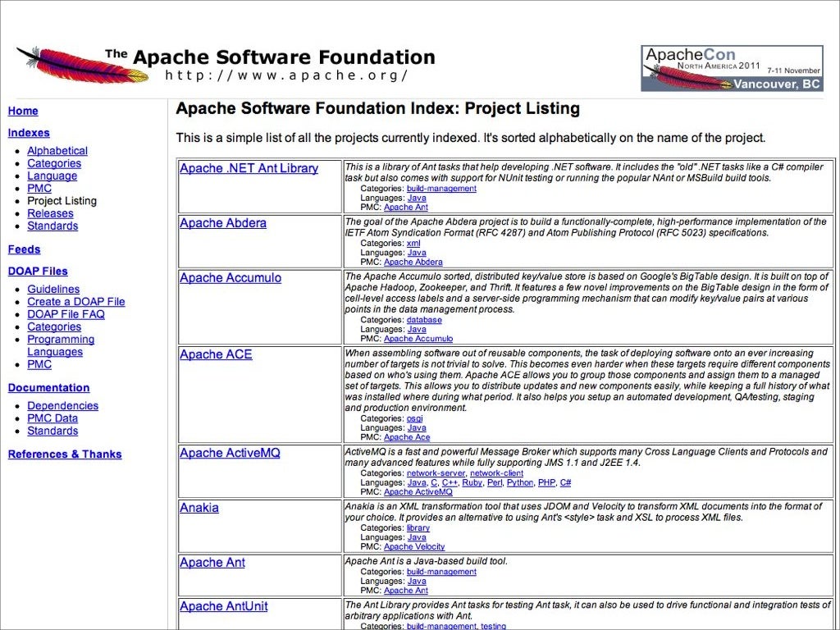Click the xml category in Abdera row

point(413,243)
